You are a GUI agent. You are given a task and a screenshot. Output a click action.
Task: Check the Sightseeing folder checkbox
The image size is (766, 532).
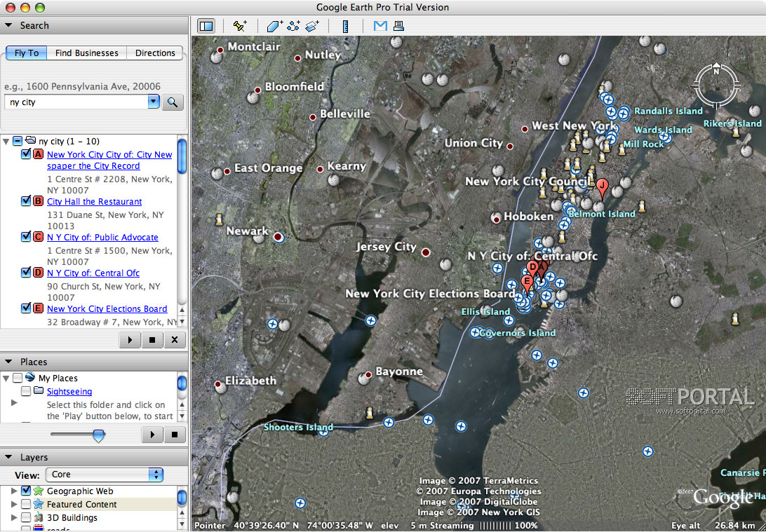27,391
